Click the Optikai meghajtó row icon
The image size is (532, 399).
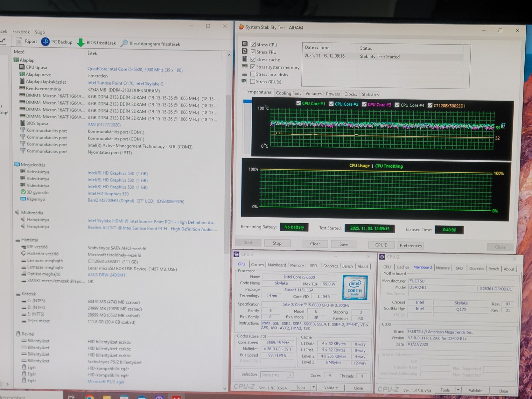click(x=24, y=274)
